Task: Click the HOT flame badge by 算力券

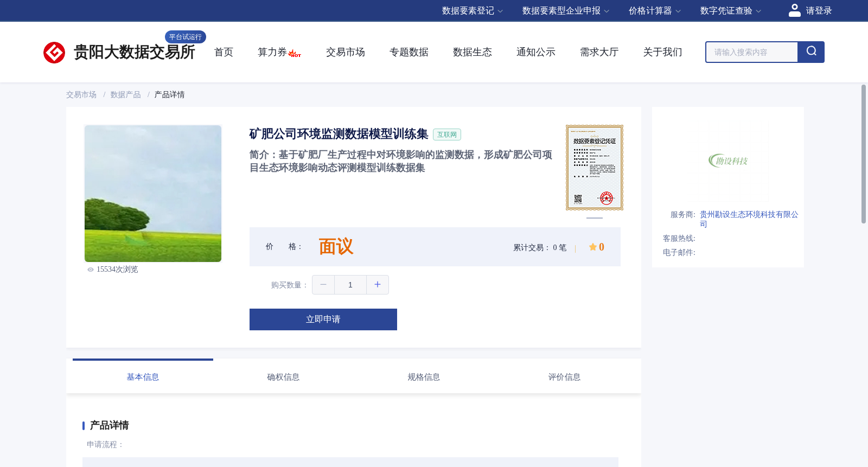Action: [x=295, y=53]
